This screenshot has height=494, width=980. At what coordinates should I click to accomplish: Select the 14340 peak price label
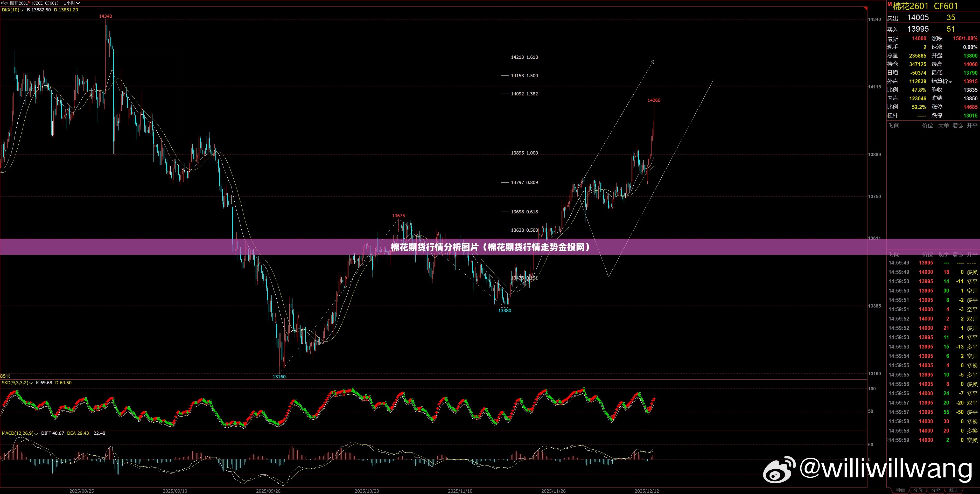click(x=105, y=16)
